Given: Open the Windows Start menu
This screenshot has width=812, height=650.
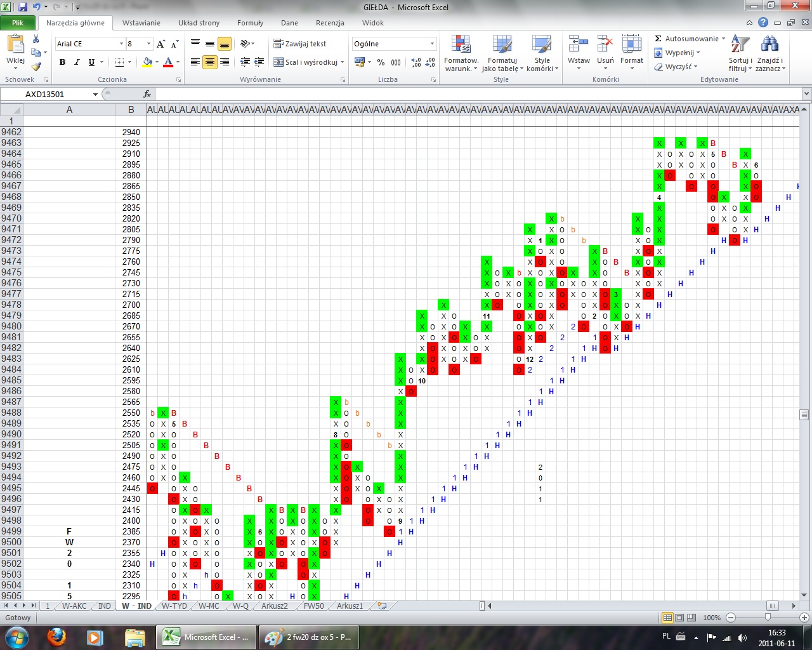Looking at the screenshot, I should coord(17,637).
